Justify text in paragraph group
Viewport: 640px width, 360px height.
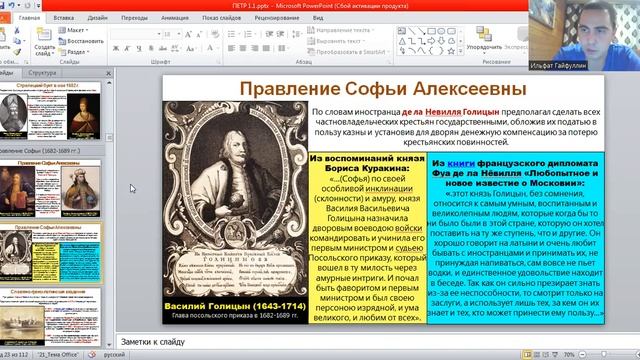[266, 49]
